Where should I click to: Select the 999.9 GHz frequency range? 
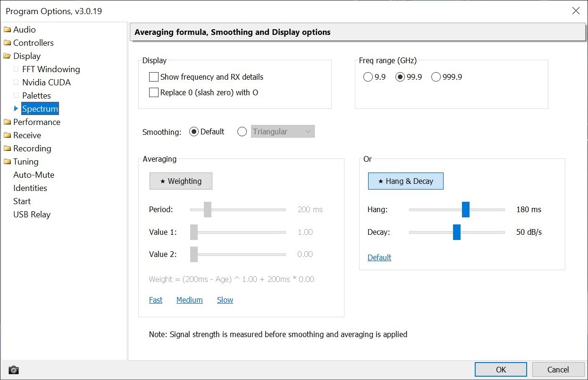[436, 77]
